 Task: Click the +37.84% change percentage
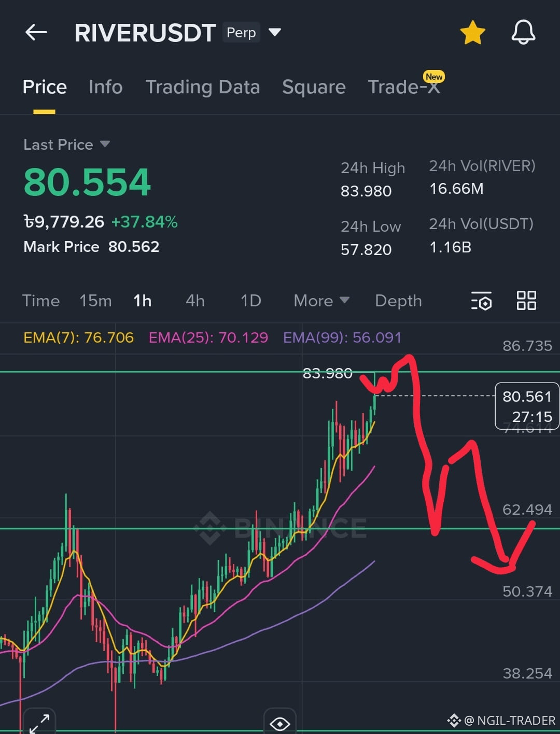(145, 222)
